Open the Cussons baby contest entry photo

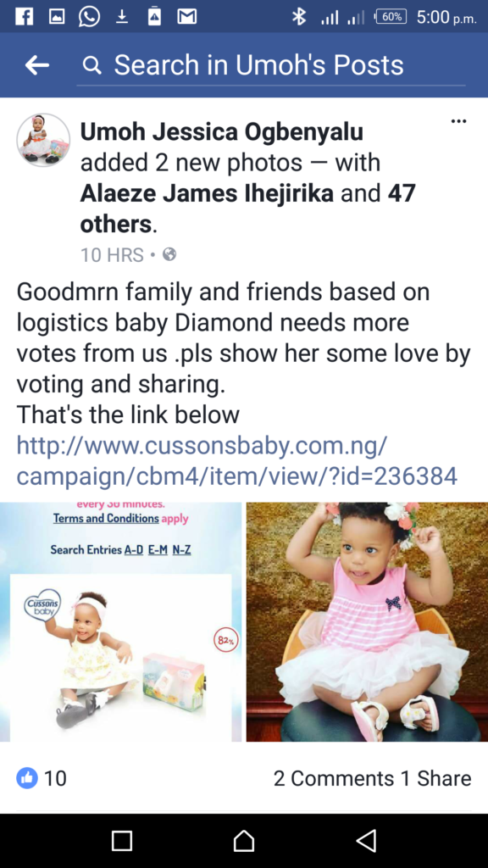120,621
